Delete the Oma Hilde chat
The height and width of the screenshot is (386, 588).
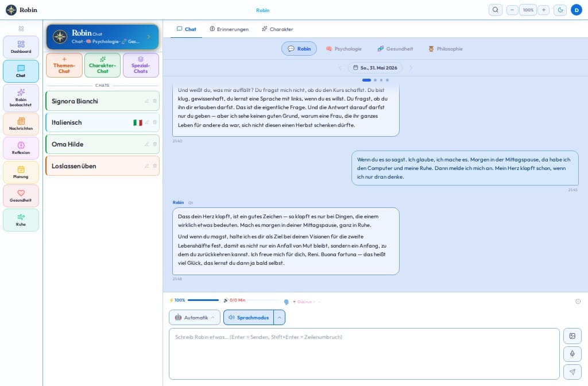[x=155, y=144]
